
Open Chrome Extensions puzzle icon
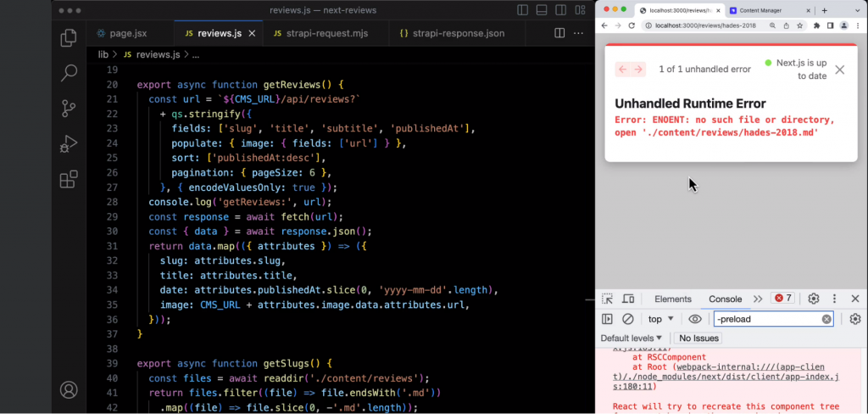[816, 25]
